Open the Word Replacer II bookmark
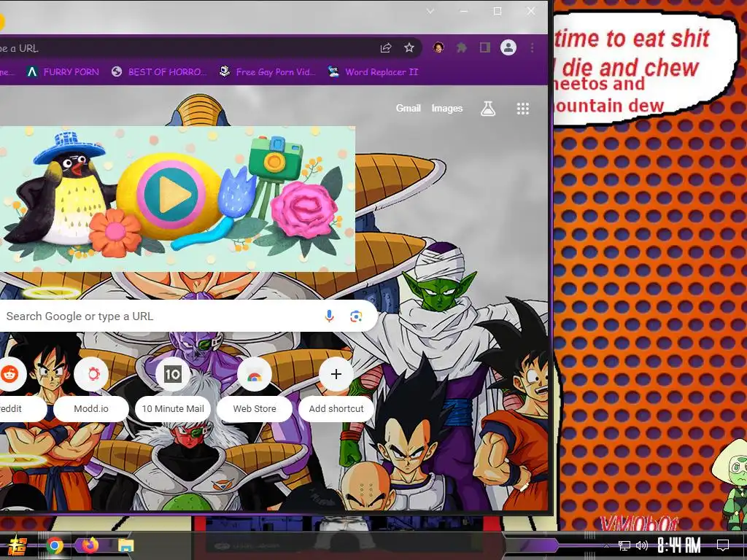The height and width of the screenshot is (560, 747). click(373, 72)
